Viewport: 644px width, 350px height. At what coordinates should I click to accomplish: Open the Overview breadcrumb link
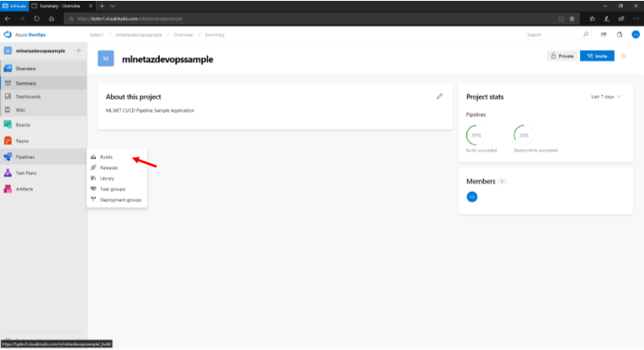(x=184, y=34)
